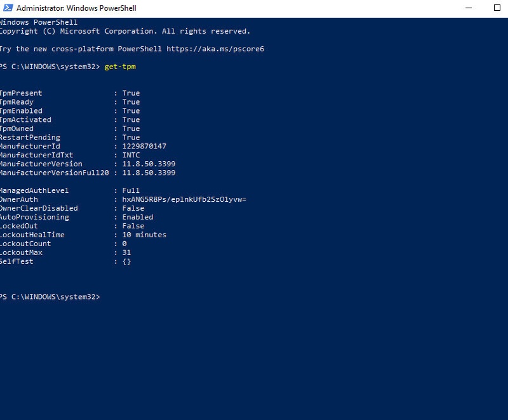This screenshot has height=420, width=508.
Task: Click the LockoutHealTime property name
Action: 32,235
